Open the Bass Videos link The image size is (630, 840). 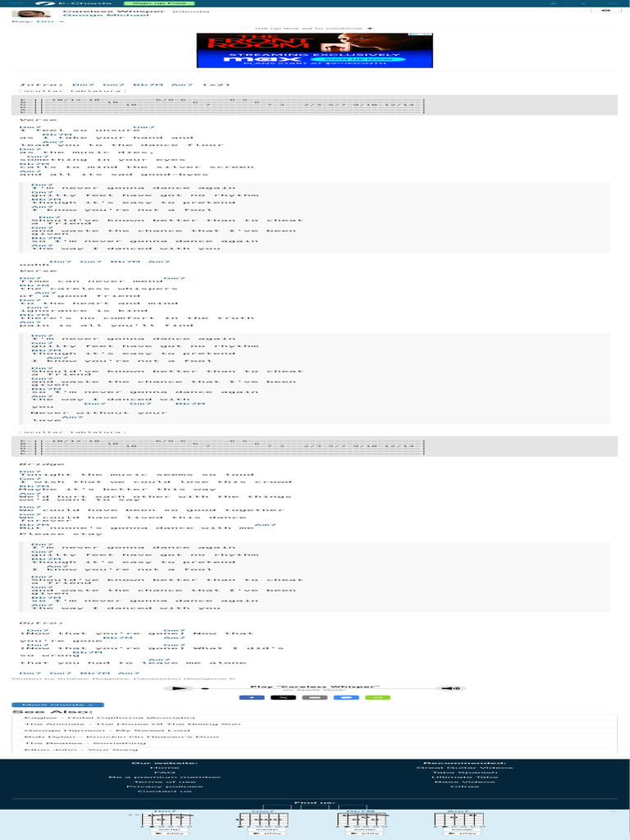pyautogui.click(x=464, y=782)
